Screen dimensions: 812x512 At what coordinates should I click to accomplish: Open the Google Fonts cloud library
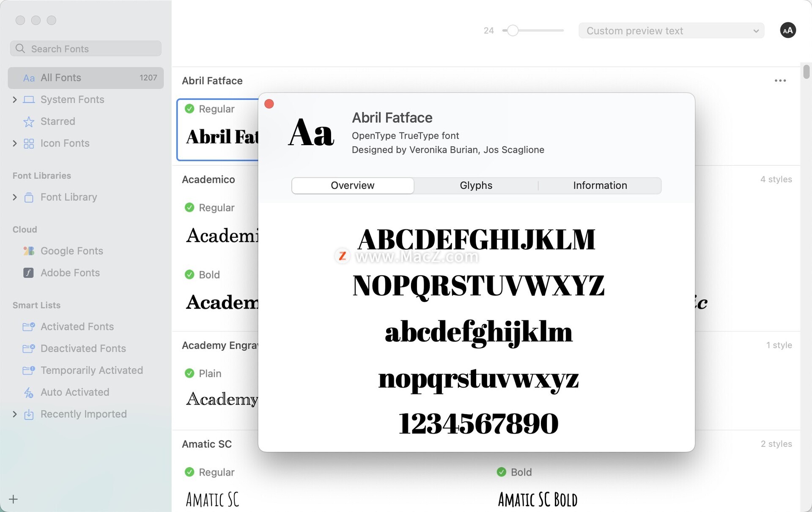(x=71, y=250)
